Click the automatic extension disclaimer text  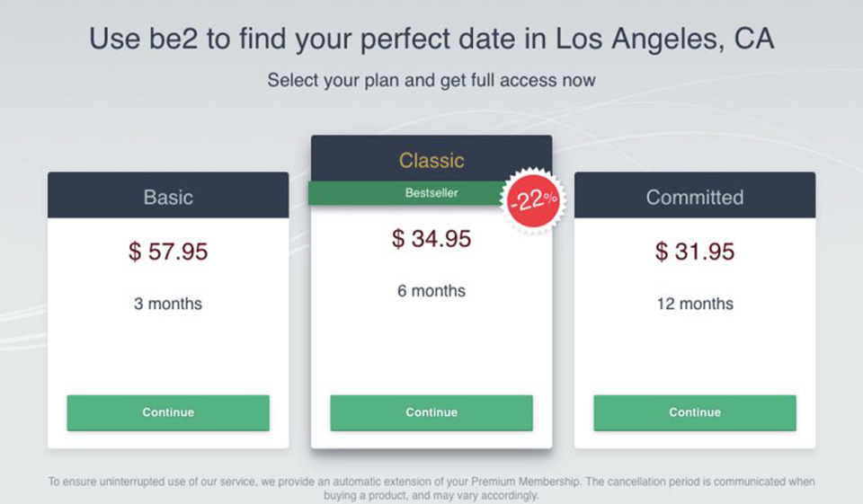click(431, 488)
